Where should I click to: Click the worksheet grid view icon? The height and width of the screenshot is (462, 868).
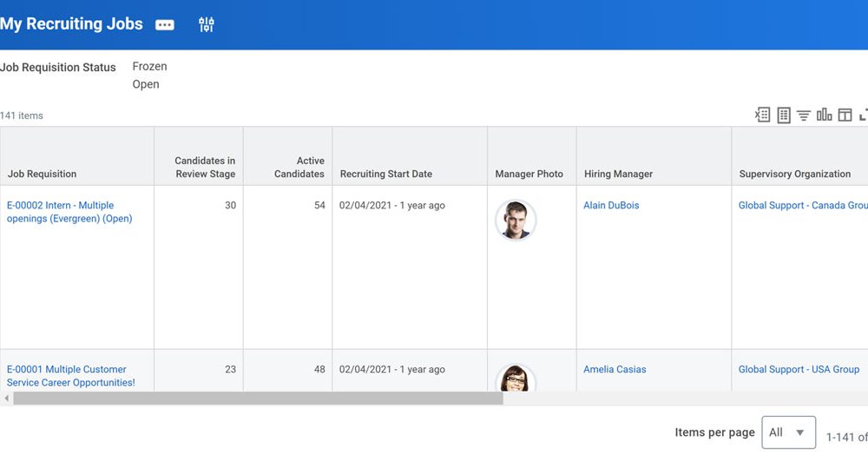783,115
